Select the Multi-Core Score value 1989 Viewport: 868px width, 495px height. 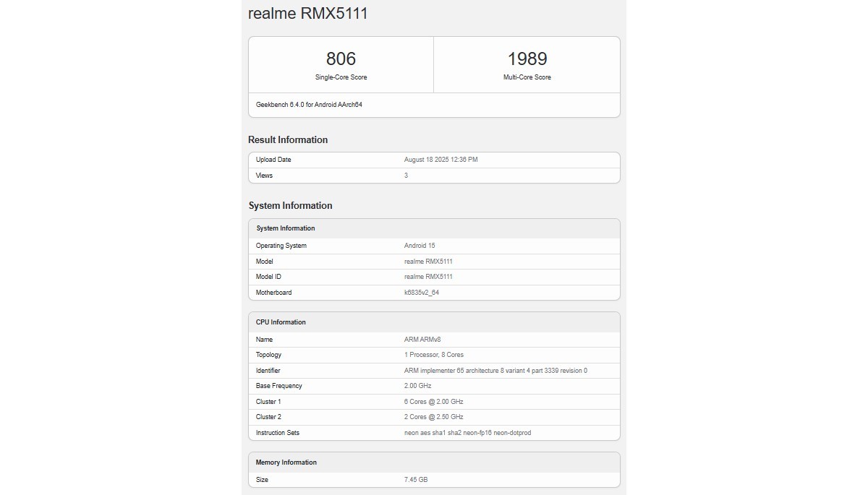point(527,59)
